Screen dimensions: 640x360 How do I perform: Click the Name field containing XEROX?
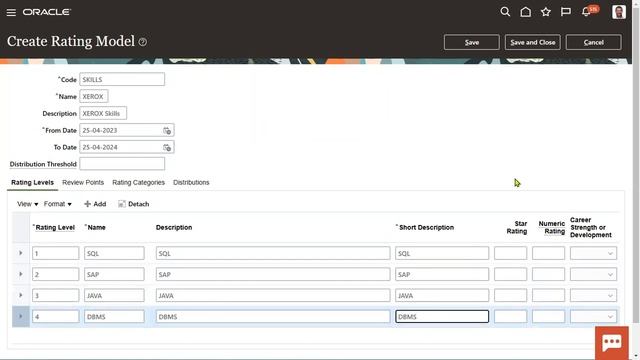point(94,96)
